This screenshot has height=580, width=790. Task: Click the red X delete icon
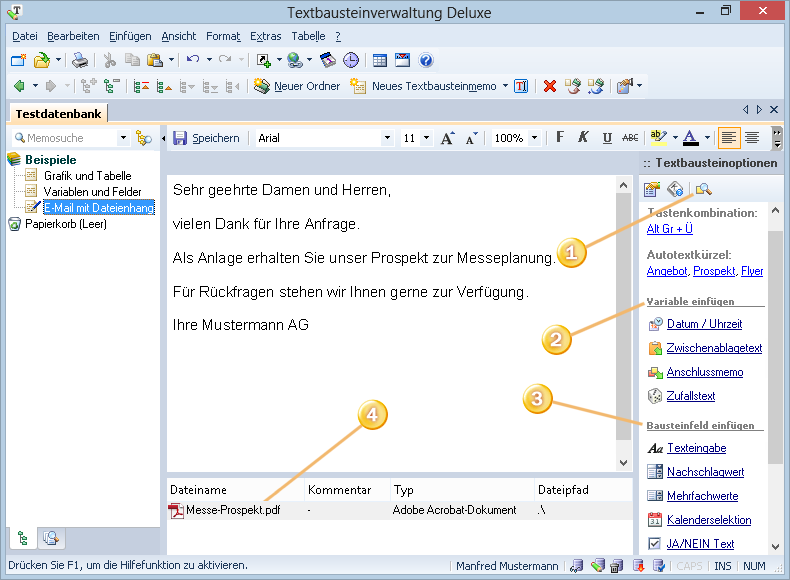pos(549,86)
